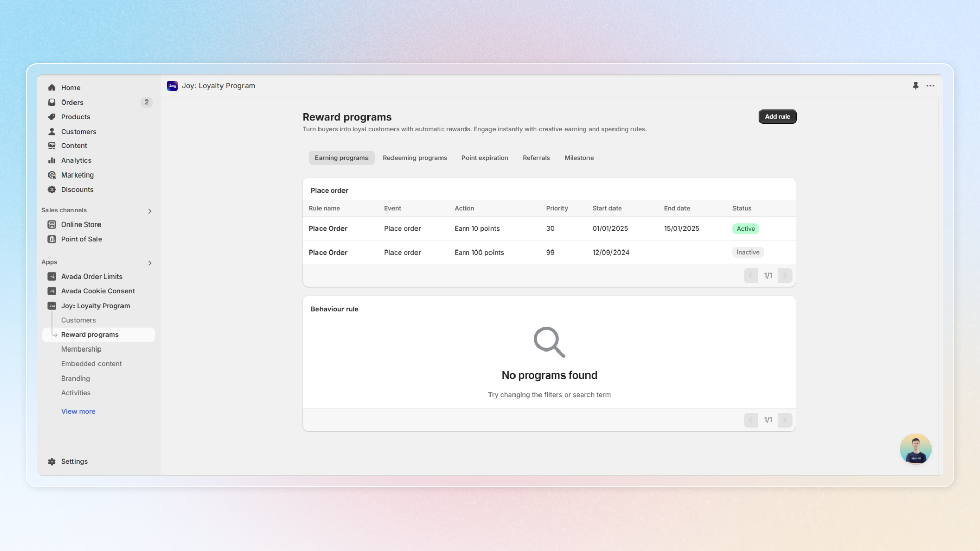Viewport: 980px width, 551px height.
Task: Open Marketing via its target icon
Action: 52,175
